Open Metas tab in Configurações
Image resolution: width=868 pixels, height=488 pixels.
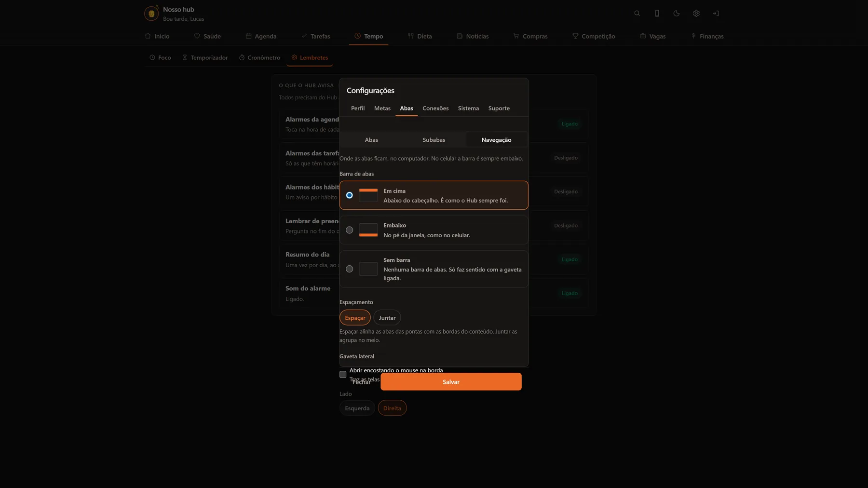(x=382, y=108)
